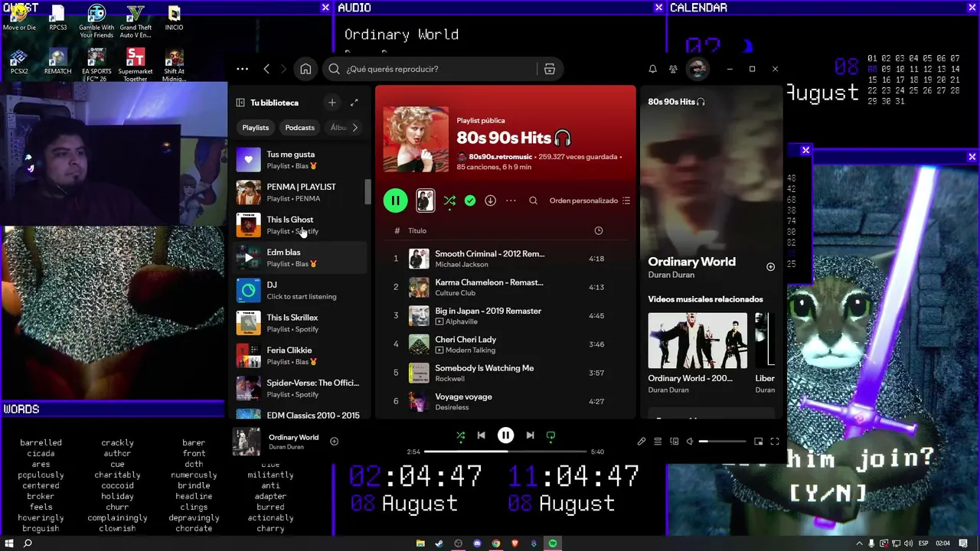The image size is (980, 551).
Task: Open 80s90s.retromusic profile link
Action: [x=501, y=157]
